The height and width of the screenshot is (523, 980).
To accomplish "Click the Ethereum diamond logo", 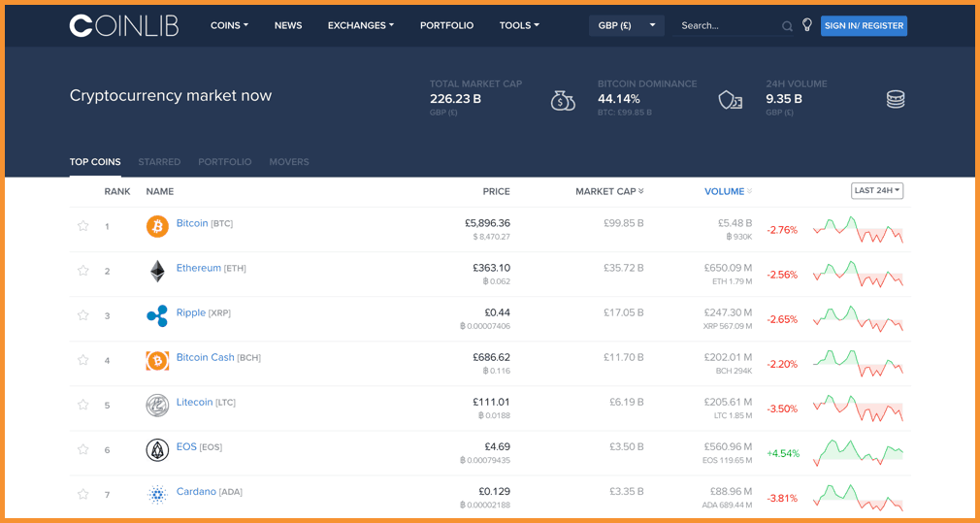I will click(157, 271).
